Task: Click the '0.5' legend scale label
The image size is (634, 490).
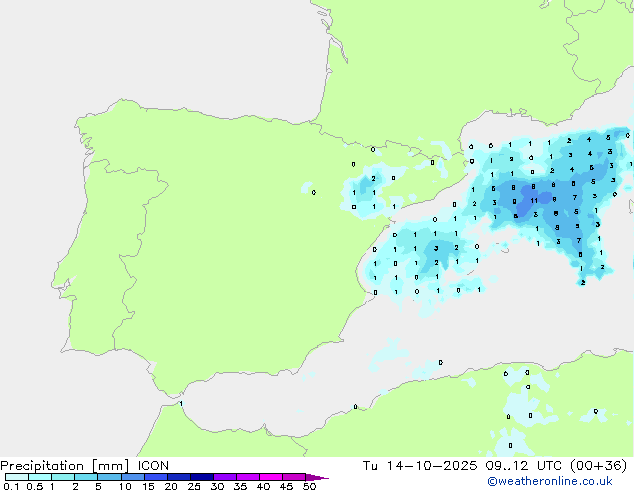Action: pos(34,486)
